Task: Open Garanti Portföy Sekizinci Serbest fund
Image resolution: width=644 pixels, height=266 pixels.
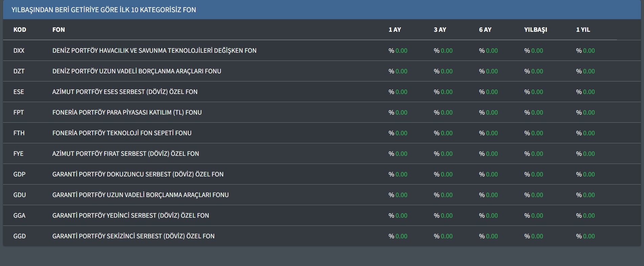Action: [133, 236]
